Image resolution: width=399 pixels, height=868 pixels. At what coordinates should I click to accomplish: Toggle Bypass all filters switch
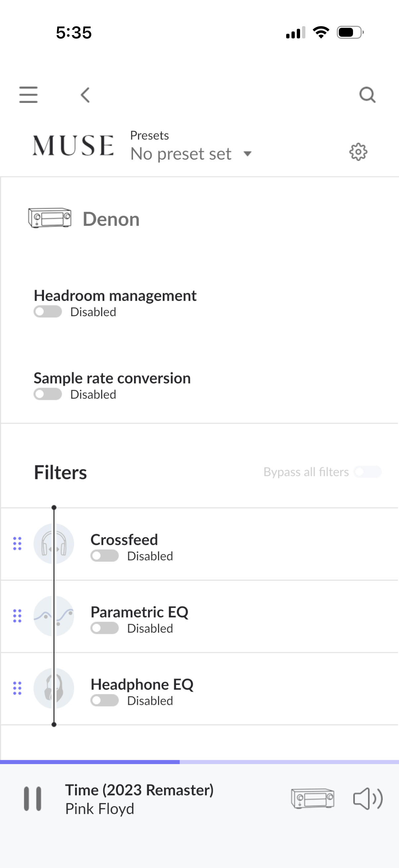[367, 472]
